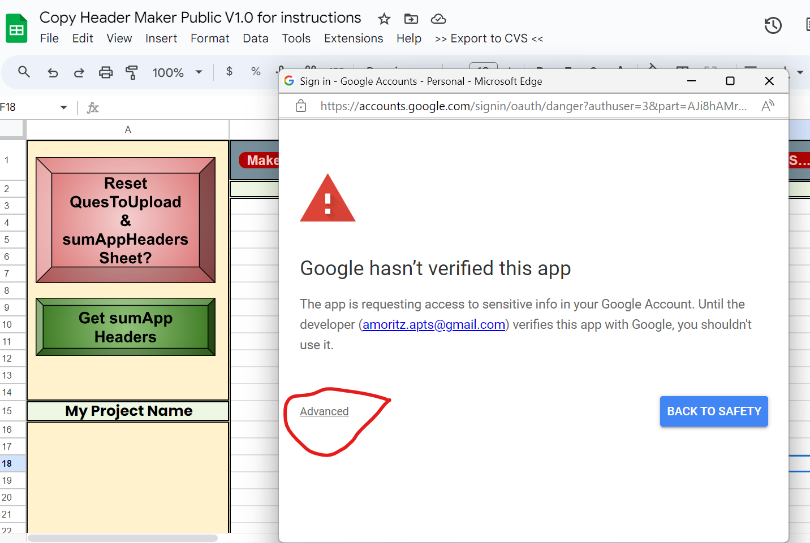
Task: Close the Edge sign-in popup
Action: 769,81
